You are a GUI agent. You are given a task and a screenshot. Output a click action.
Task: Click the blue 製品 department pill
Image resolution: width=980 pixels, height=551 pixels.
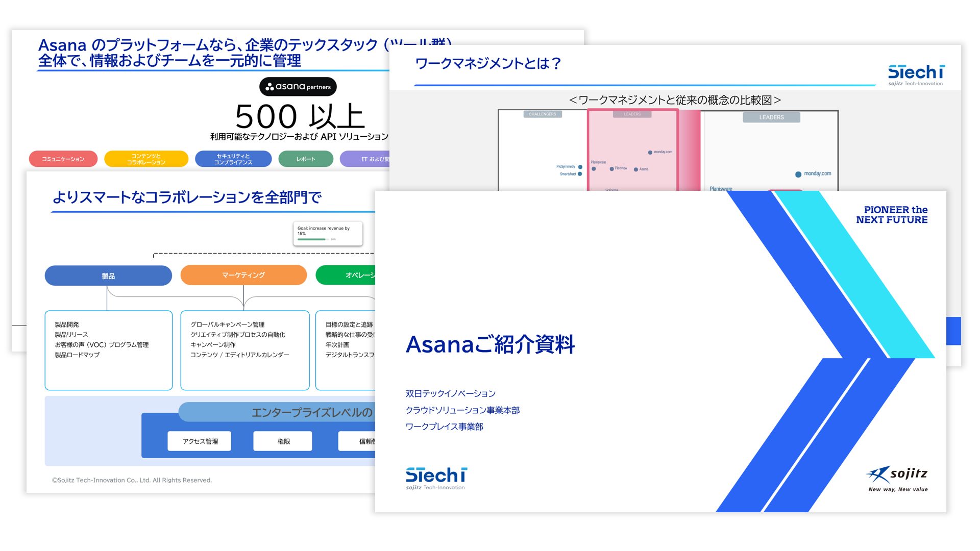click(x=108, y=275)
